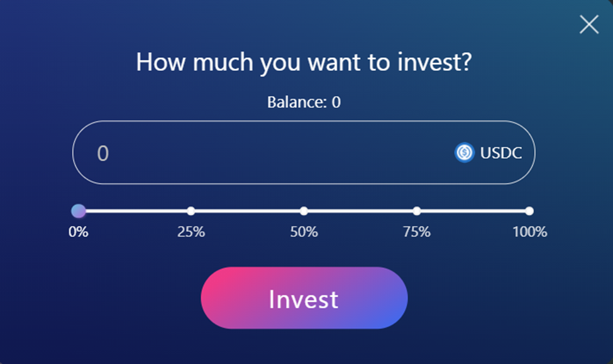613x364 pixels.
Task: Click the Balance: 0 text
Action: 304,102
